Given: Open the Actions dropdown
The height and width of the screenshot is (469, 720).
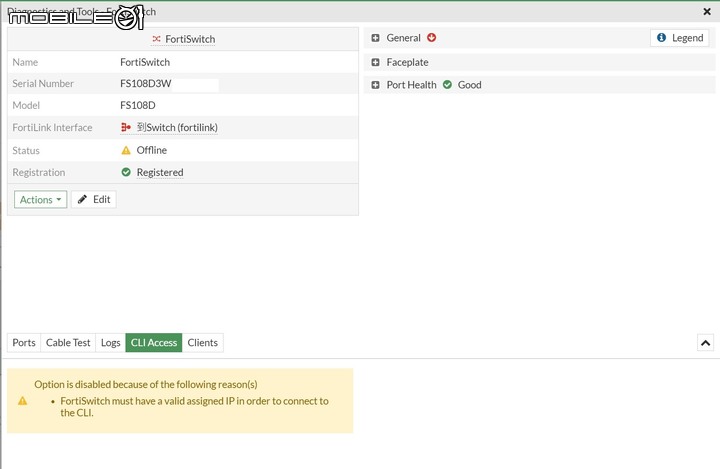Looking at the screenshot, I should [40, 200].
